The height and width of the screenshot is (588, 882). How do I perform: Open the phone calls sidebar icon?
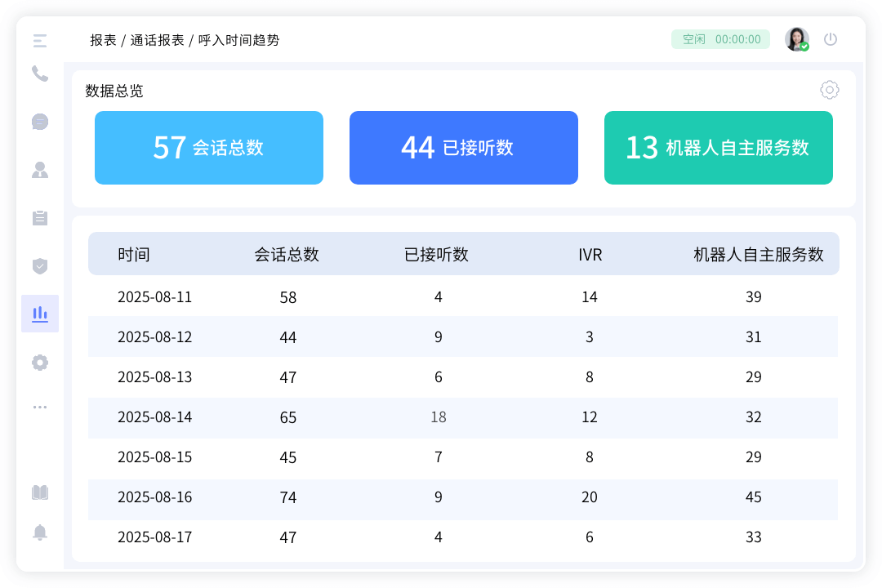click(x=40, y=73)
